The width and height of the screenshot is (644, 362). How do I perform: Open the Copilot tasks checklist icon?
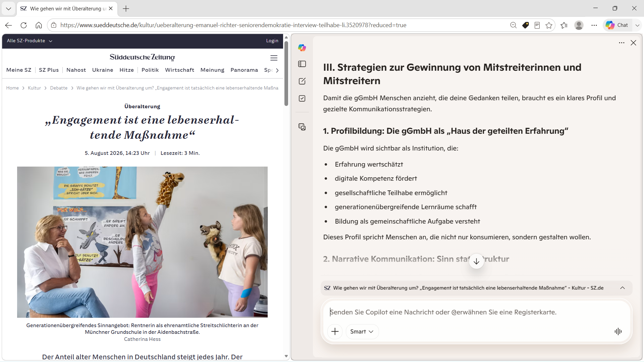coord(302,98)
